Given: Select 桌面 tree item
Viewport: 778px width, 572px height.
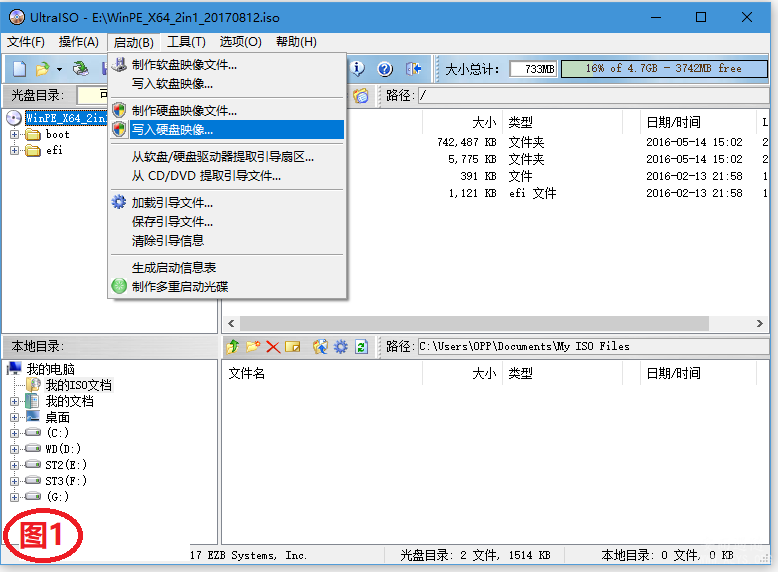Looking at the screenshot, I should 58,418.
